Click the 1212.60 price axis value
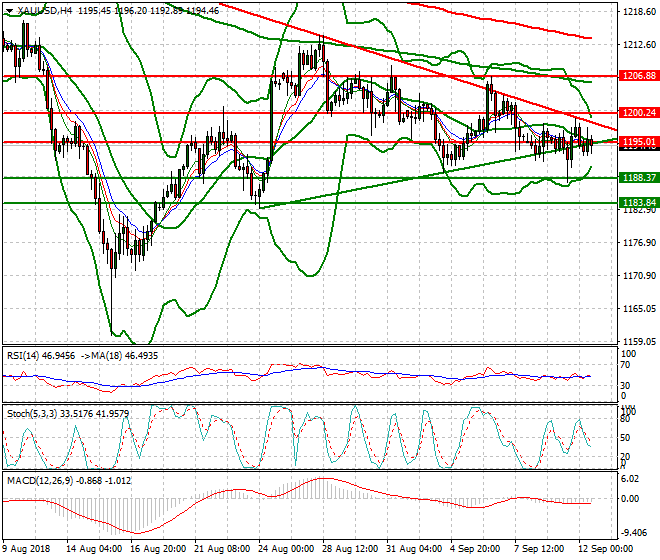 [x=639, y=45]
